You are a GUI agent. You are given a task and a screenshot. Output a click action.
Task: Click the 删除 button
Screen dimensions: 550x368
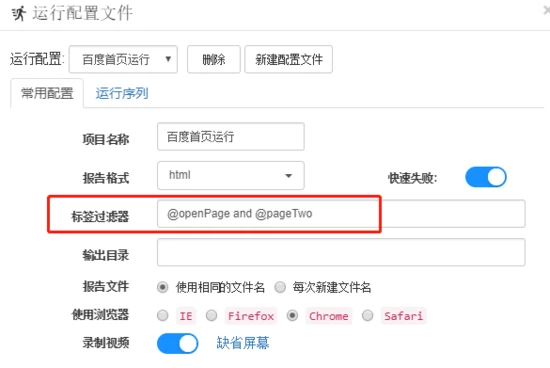[x=214, y=59]
